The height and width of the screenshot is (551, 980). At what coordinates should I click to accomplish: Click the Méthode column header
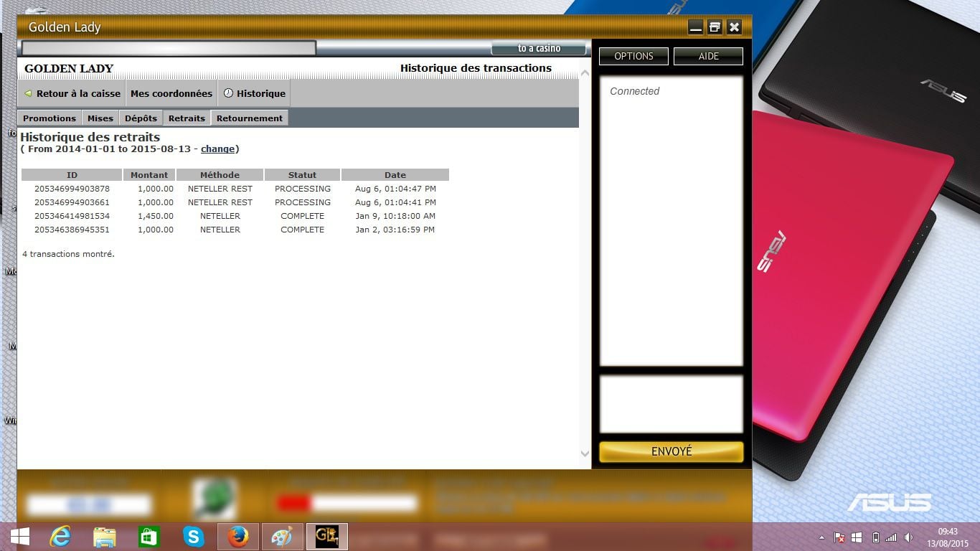tap(220, 175)
